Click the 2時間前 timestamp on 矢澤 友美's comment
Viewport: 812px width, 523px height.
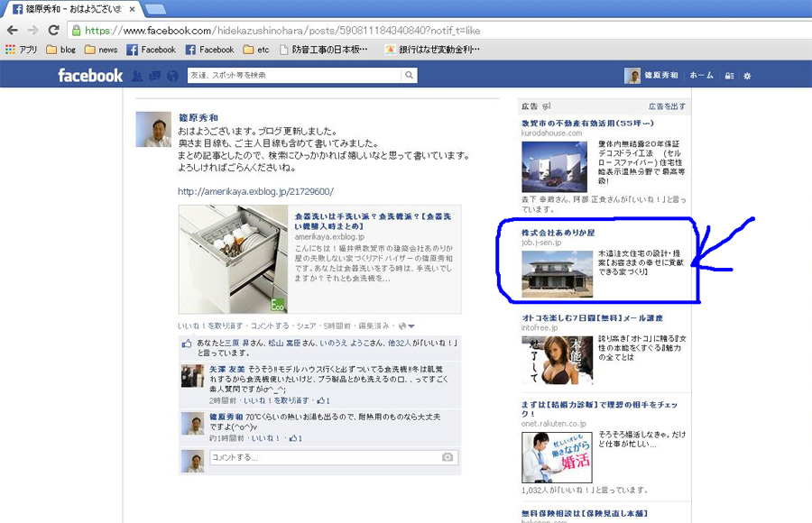pyautogui.click(x=223, y=400)
